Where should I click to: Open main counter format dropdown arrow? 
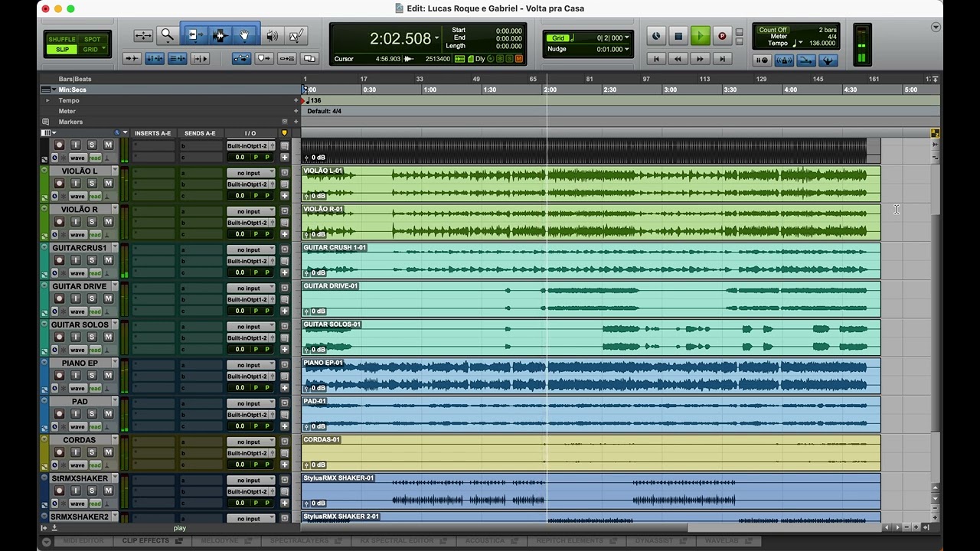[x=437, y=38]
